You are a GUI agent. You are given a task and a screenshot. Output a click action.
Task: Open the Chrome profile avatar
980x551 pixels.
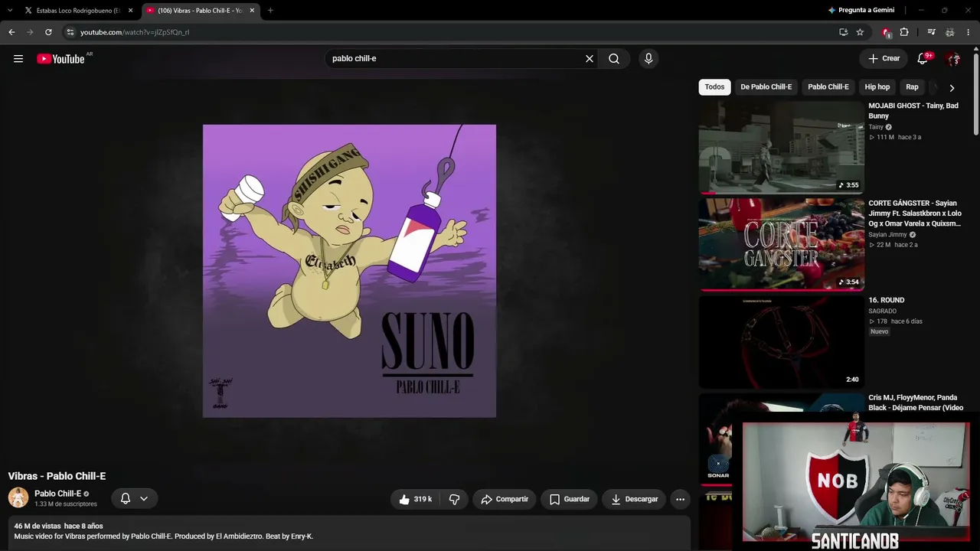coord(950,32)
